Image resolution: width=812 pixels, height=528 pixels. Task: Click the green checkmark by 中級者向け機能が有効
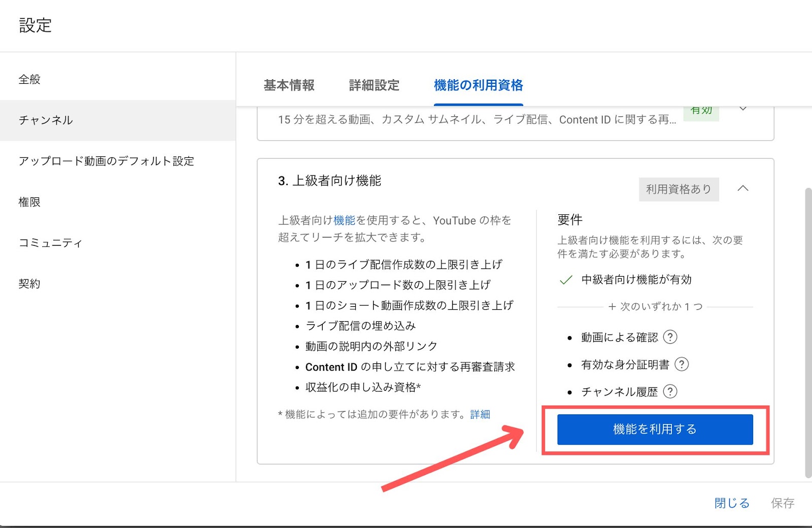tap(565, 280)
